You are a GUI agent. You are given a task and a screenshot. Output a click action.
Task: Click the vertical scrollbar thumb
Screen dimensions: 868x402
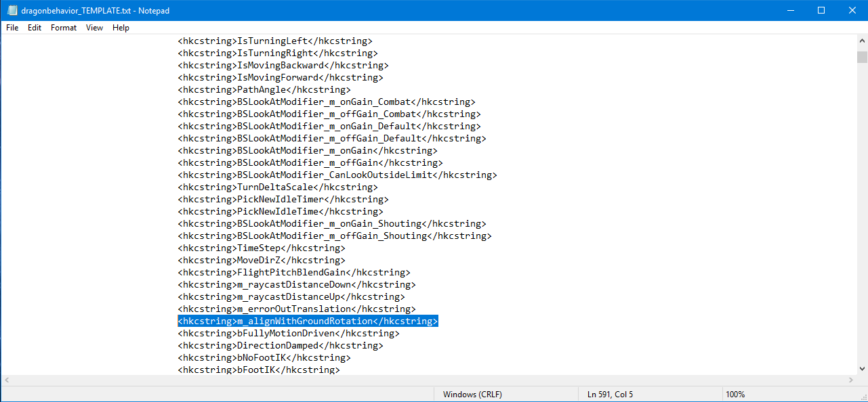pos(862,57)
